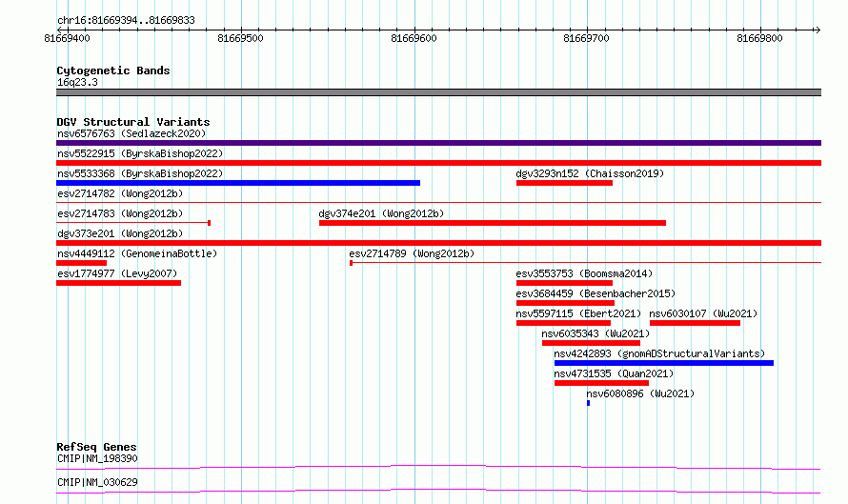This screenshot has height=504, width=848.
Task: Click the RefSeq Genes track title
Action: [x=96, y=447]
